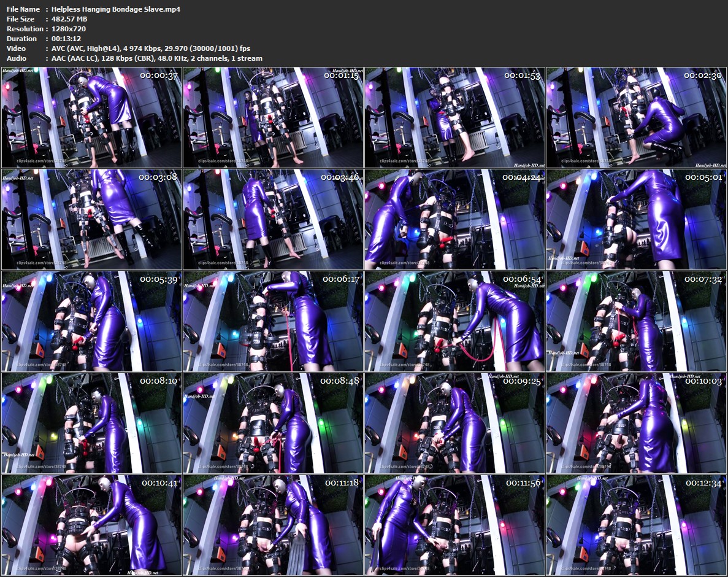Select the thumbnail at 00:06:54
This screenshot has width=728, height=577.
click(x=454, y=321)
